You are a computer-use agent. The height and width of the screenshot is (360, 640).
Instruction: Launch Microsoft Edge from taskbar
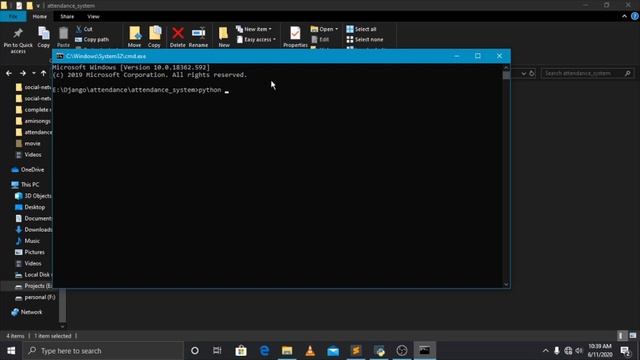pyautogui.click(x=264, y=351)
